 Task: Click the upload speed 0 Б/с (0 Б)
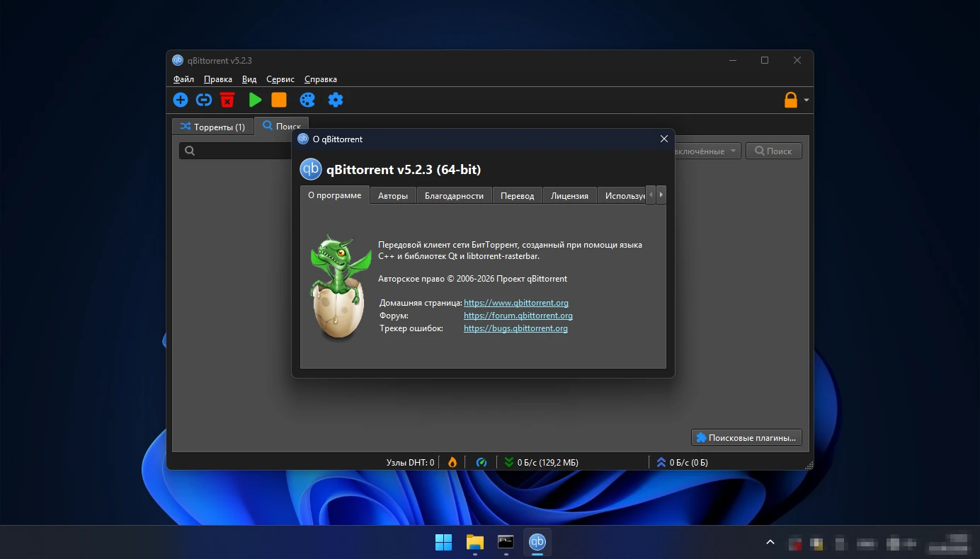pyautogui.click(x=683, y=463)
